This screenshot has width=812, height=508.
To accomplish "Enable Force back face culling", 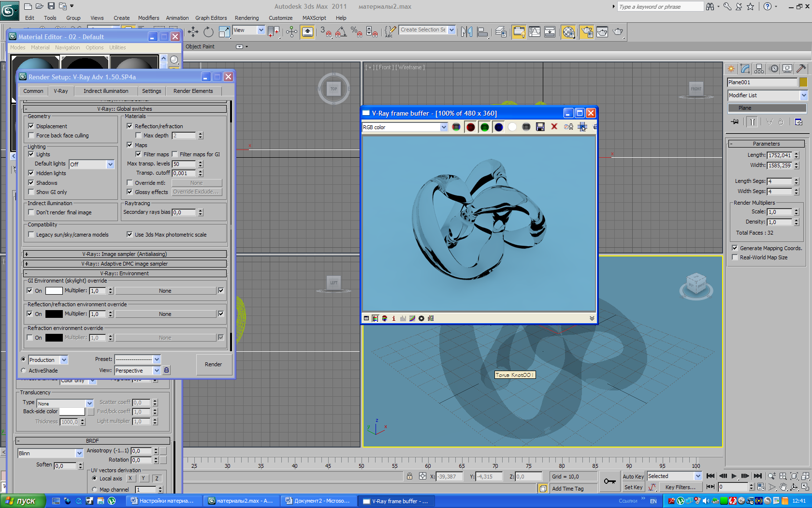I will [31, 135].
